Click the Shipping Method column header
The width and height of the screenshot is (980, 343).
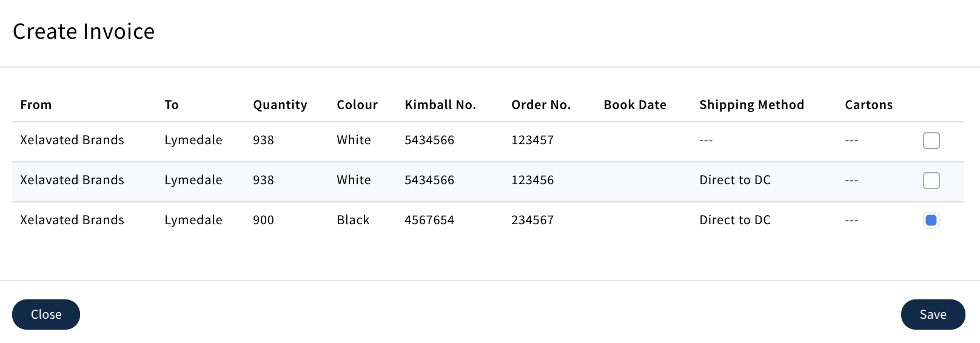pyautogui.click(x=751, y=105)
